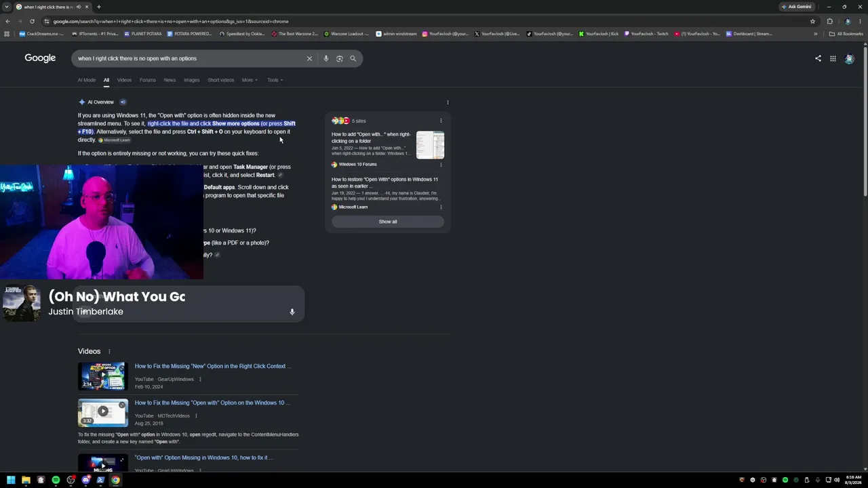Open the tab search dropdown arrow

click(6, 7)
